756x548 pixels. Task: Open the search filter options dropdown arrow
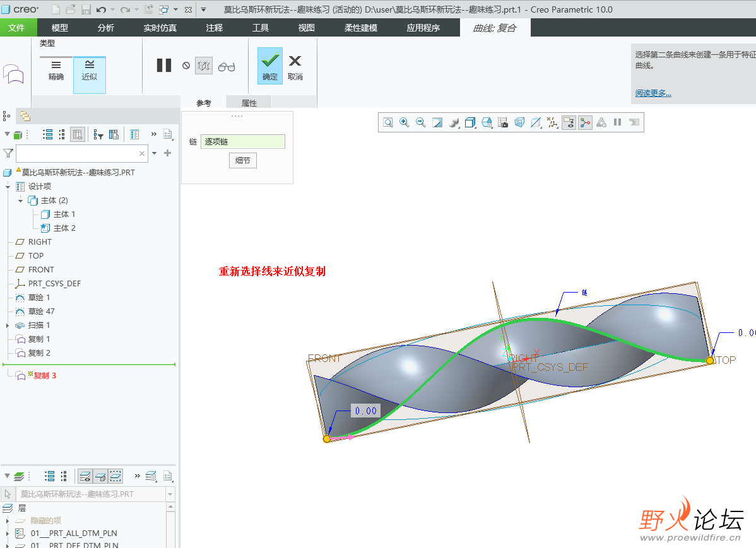(x=154, y=153)
